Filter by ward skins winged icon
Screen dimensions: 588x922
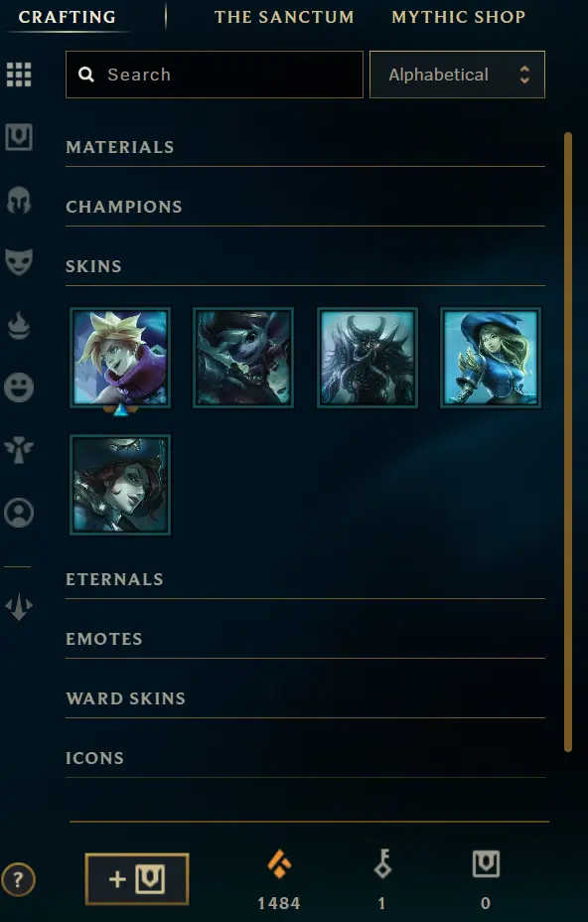pos(19,450)
